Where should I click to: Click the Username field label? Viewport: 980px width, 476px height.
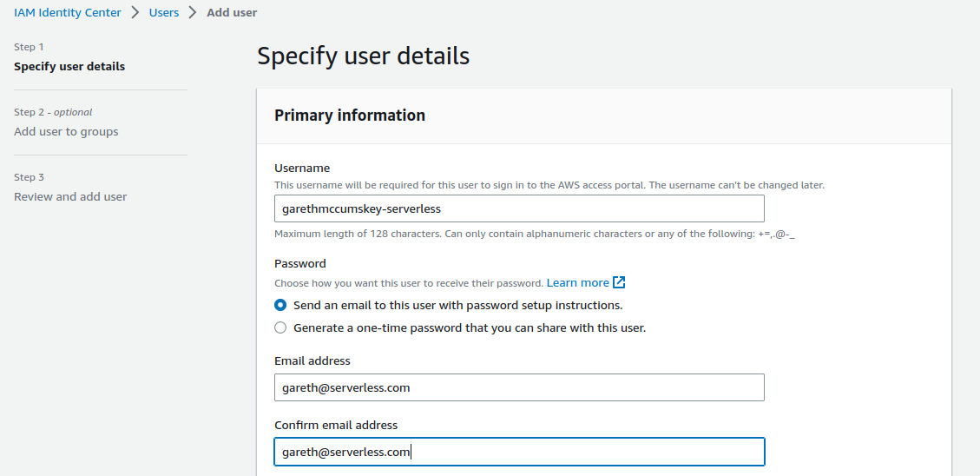[x=302, y=168]
